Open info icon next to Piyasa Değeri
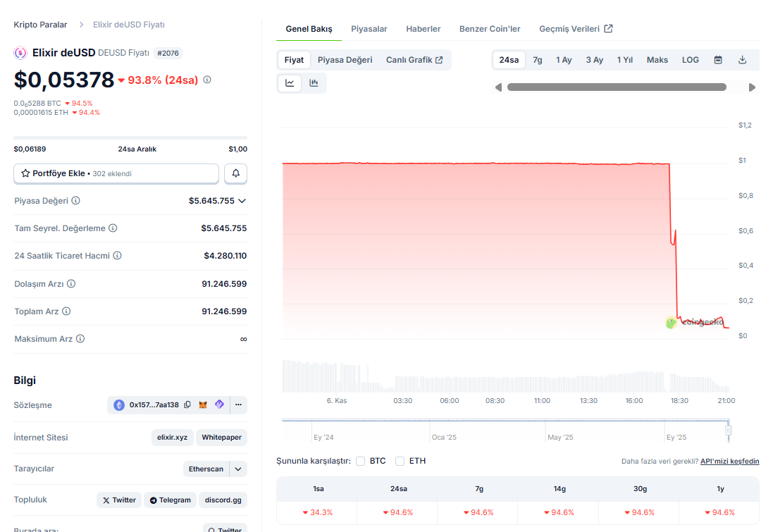This screenshot has height=532, width=773. (x=76, y=201)
